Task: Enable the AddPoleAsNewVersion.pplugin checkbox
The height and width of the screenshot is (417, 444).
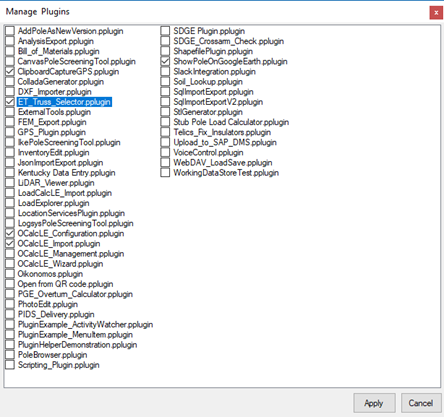Action: [10, 31]
